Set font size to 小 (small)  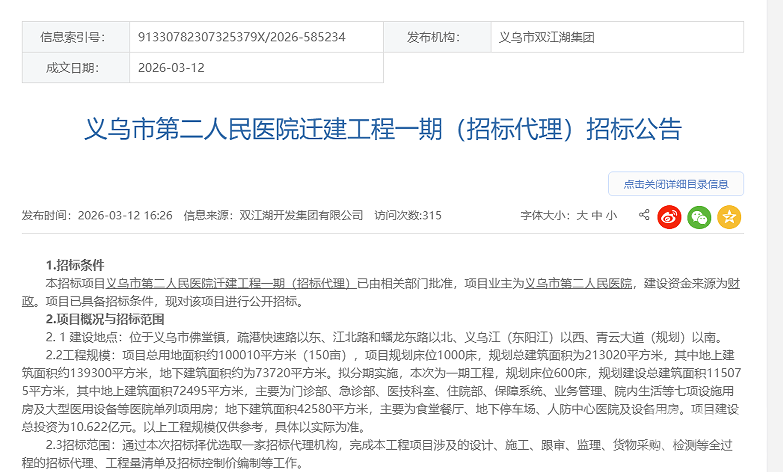pyautogui.click(x=611, y=216)
